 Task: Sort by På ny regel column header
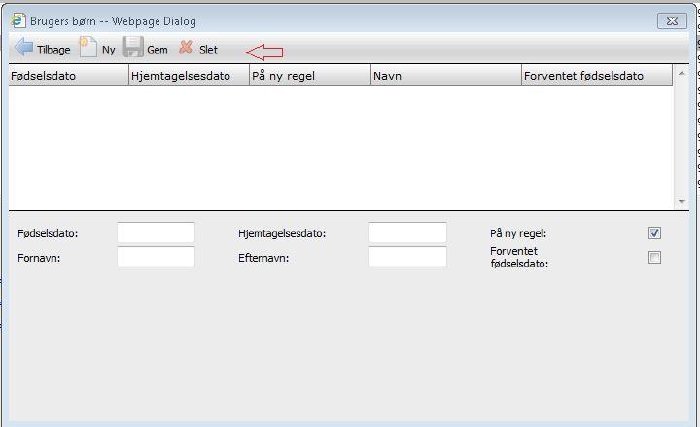[x=310, y=75]
